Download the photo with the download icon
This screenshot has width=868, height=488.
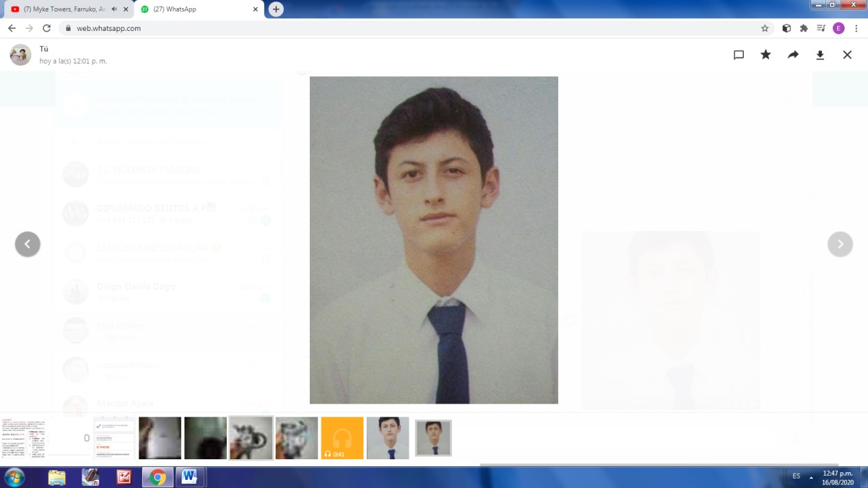click(820, 55)
